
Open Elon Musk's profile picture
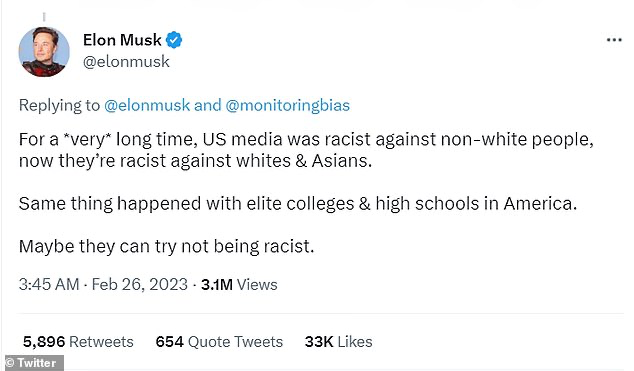point(44,52)
